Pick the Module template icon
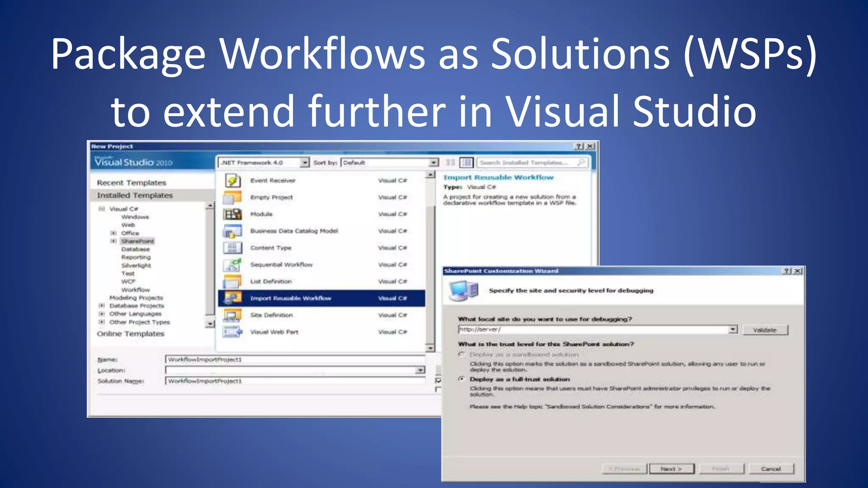 [x=233, y=214]
